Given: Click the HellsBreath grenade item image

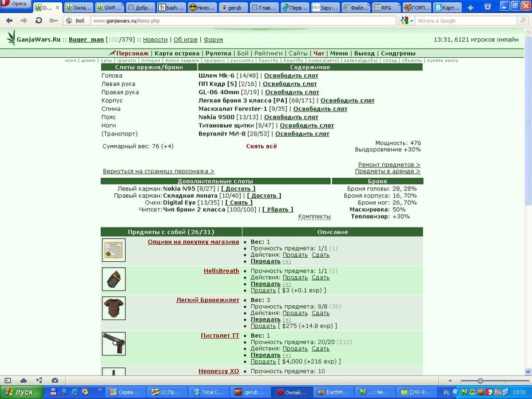Looking at the screenshot, I should tap(114, 279).
